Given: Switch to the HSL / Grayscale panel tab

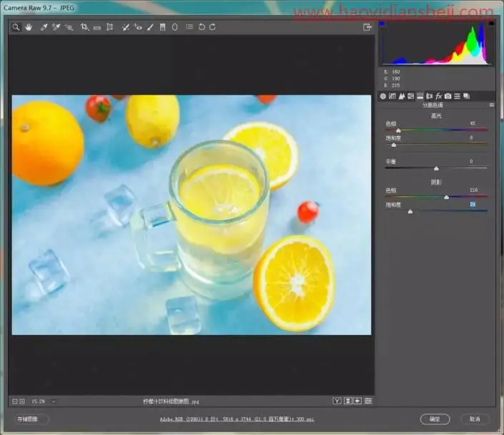Looking at the screenshot, I should 411,96.
